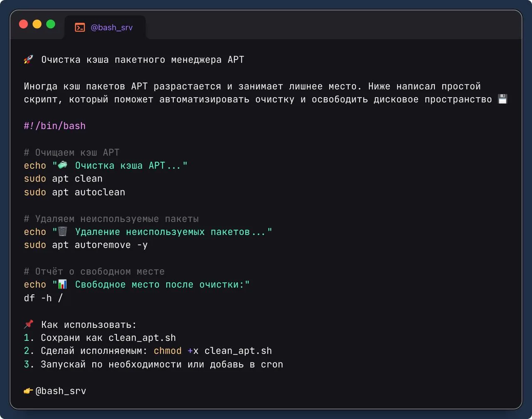Click the bottom @bash_srv handle text
Screen dimensions: 532x419
pyautogui.click(x=61, y=391)
